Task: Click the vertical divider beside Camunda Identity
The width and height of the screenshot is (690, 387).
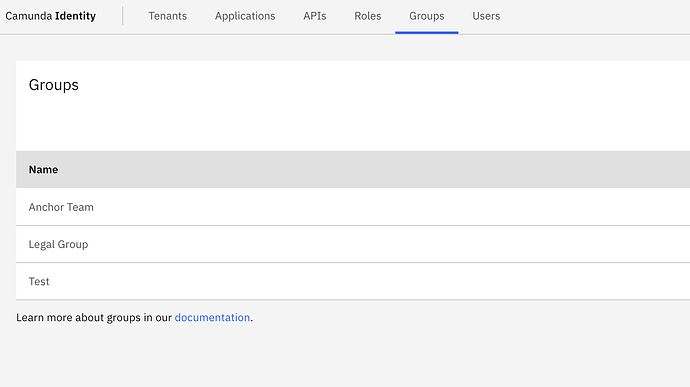Action: (123, 16)
